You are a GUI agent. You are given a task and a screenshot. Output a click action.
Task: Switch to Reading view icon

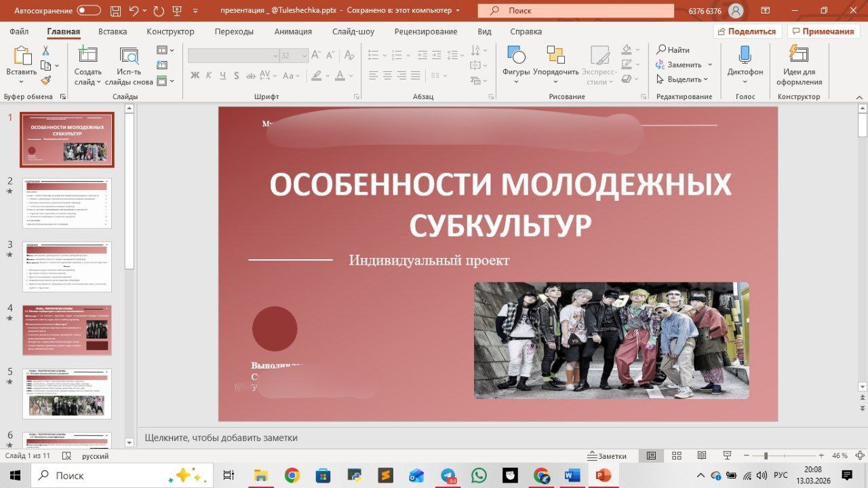(701, 455)
